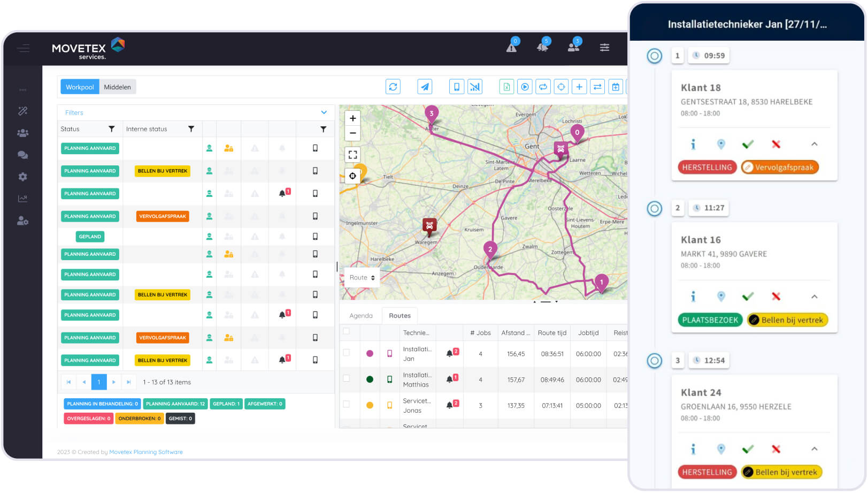Go to last page in pagination

pos(128,382)
